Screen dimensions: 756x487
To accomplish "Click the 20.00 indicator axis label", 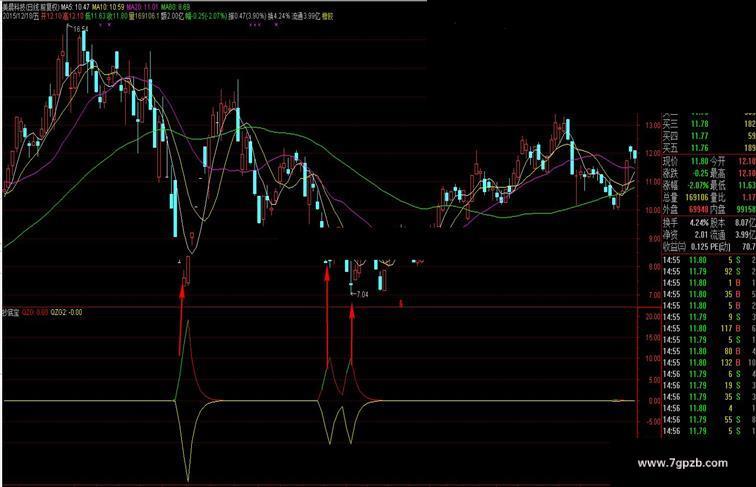I will [653, 317].
